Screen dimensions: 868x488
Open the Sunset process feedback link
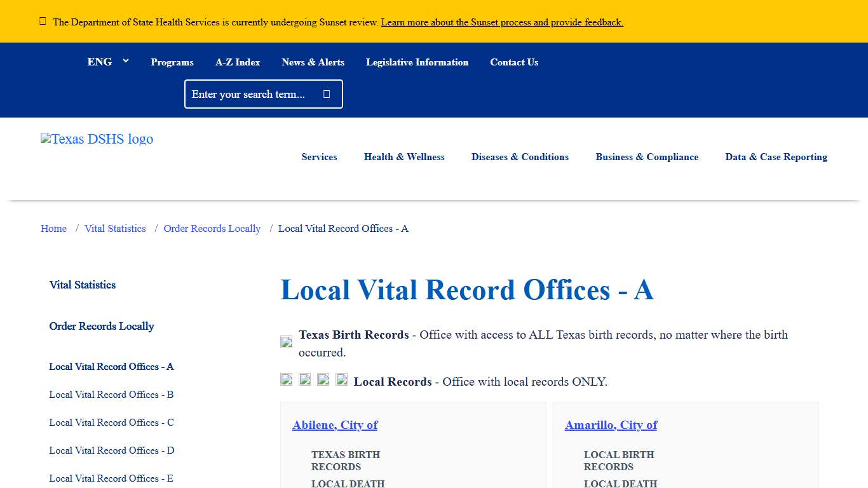(501, 22)
